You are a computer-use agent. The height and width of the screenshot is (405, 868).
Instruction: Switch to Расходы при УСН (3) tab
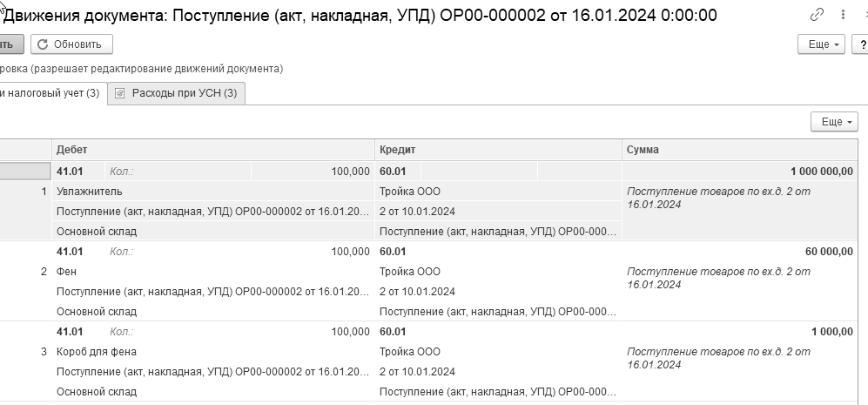[177, 93]
